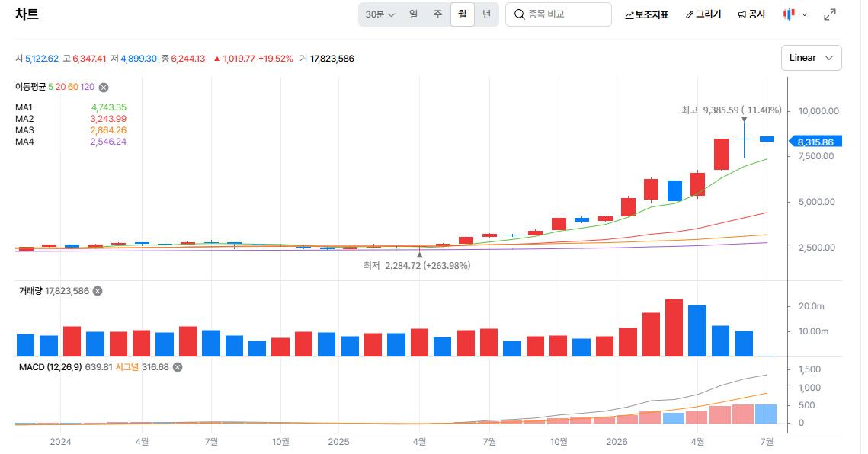Click the 최고 9,385.59 high marker
This screenshot has width=868, height=454.
pyautogui.click(x=732, y=110)
